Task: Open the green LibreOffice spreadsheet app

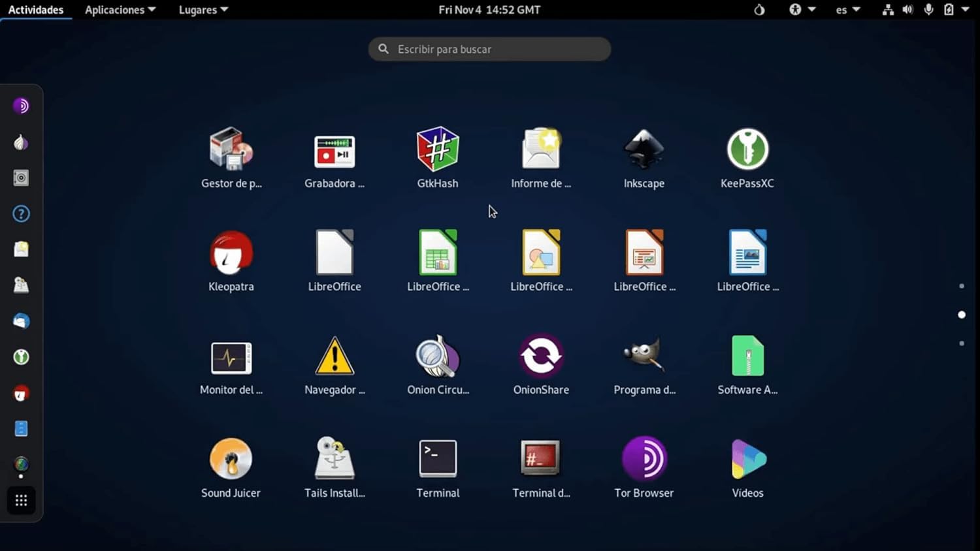Action: (438, 252)
